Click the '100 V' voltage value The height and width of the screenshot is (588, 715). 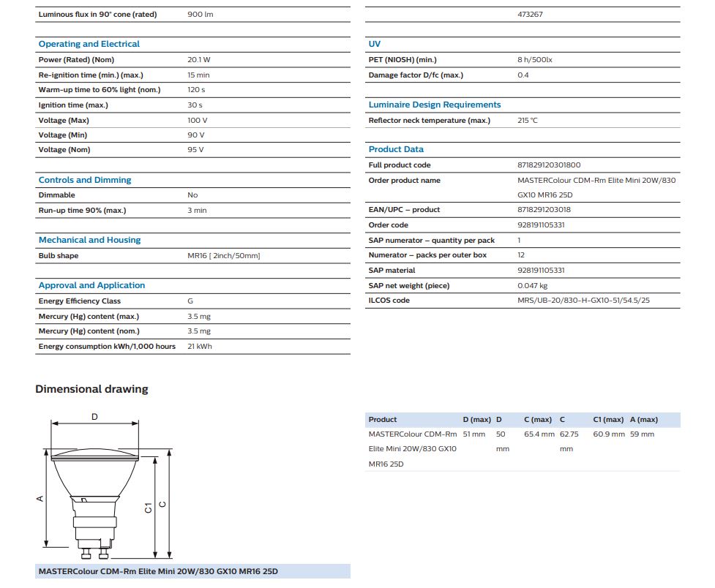(198, 121)
